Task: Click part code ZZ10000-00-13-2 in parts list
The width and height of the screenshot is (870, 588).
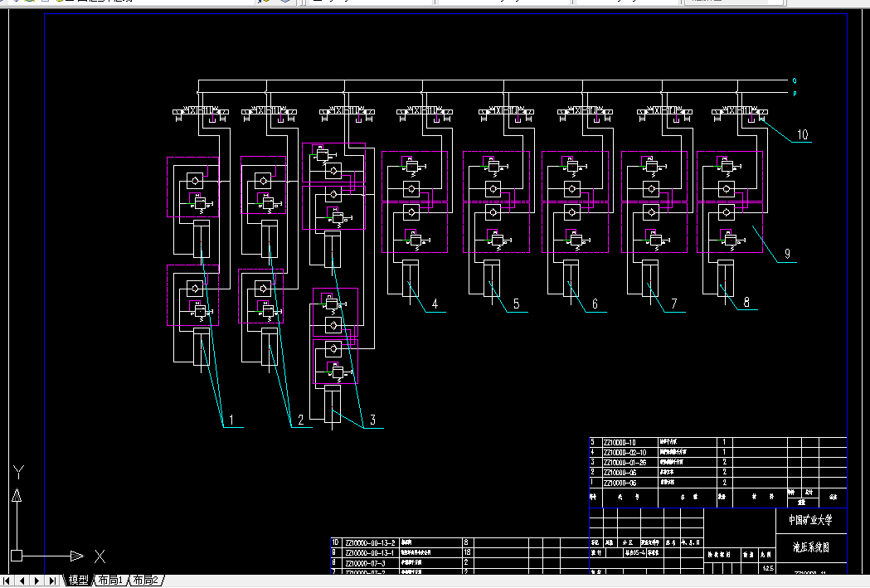Action: 370,543
